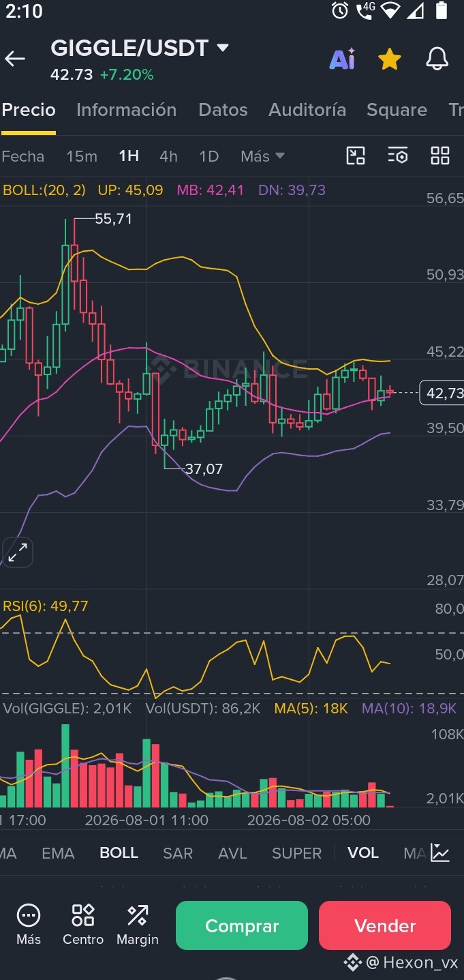Screen dimensions: 464x980
Task: Select the SAR indicator
Action: [178, 853]
